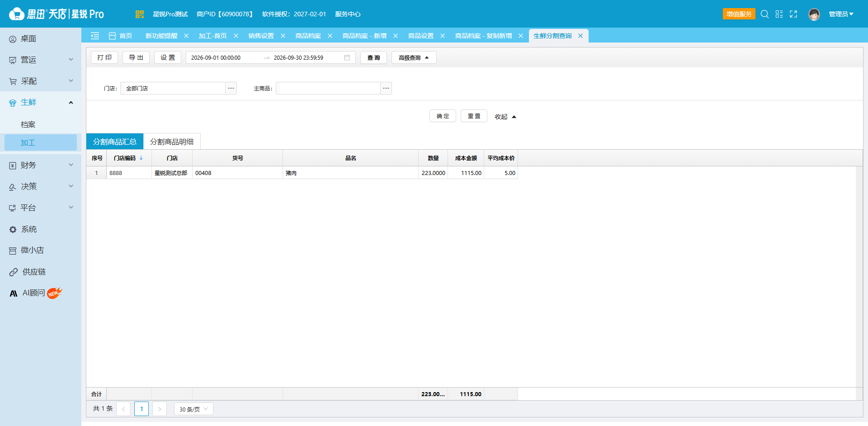Open the list layout icon in header
The width and height of the screenshot is (868, 426).
779,14
